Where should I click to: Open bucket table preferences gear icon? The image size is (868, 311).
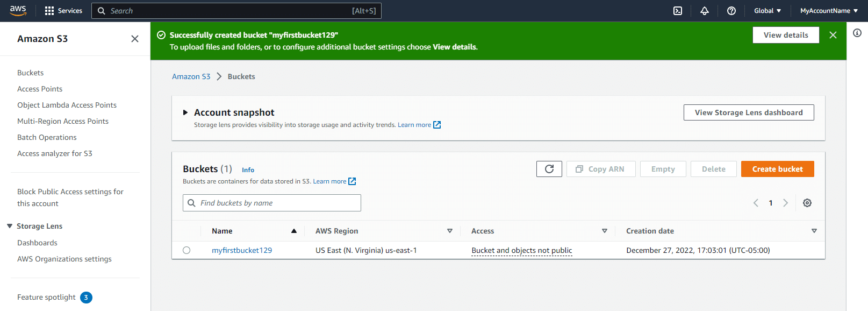coord(807,203)
